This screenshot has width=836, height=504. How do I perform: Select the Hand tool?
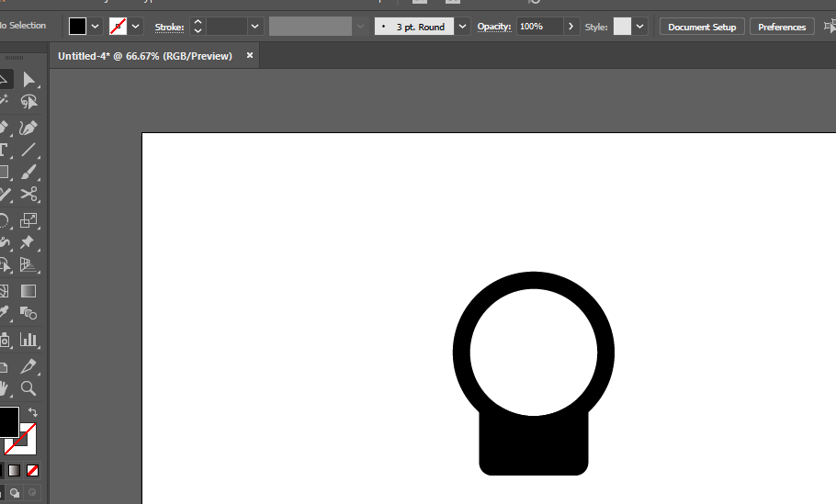coord(5,388)
